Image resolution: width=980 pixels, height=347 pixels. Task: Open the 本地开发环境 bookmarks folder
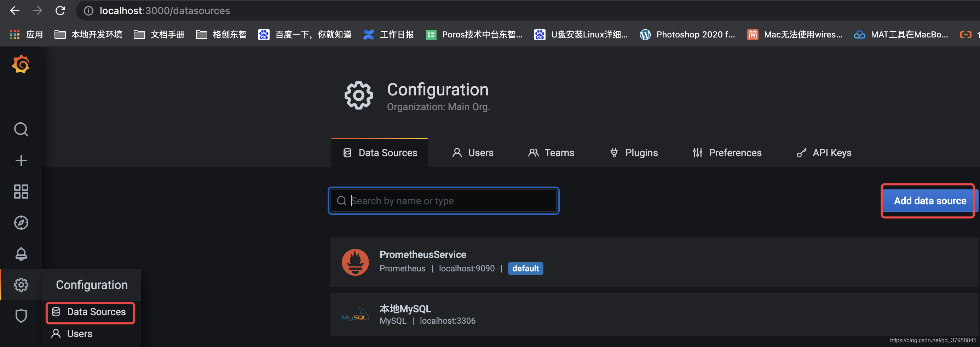pos(88,35)
